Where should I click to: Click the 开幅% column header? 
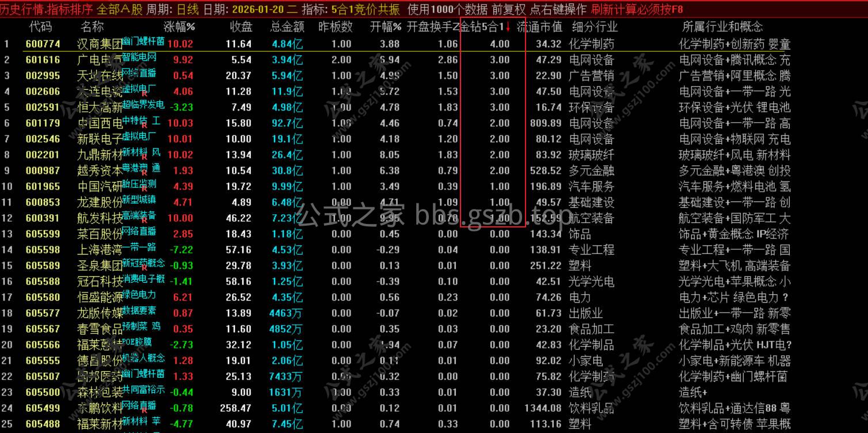tap(386, 26)
